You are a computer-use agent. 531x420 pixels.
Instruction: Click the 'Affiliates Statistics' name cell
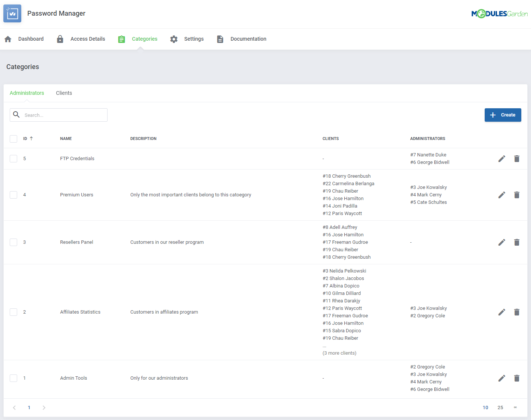point(80,312)
